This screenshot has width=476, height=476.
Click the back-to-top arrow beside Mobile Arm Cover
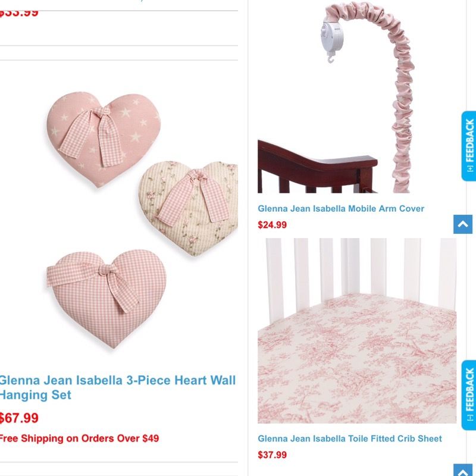463,224
